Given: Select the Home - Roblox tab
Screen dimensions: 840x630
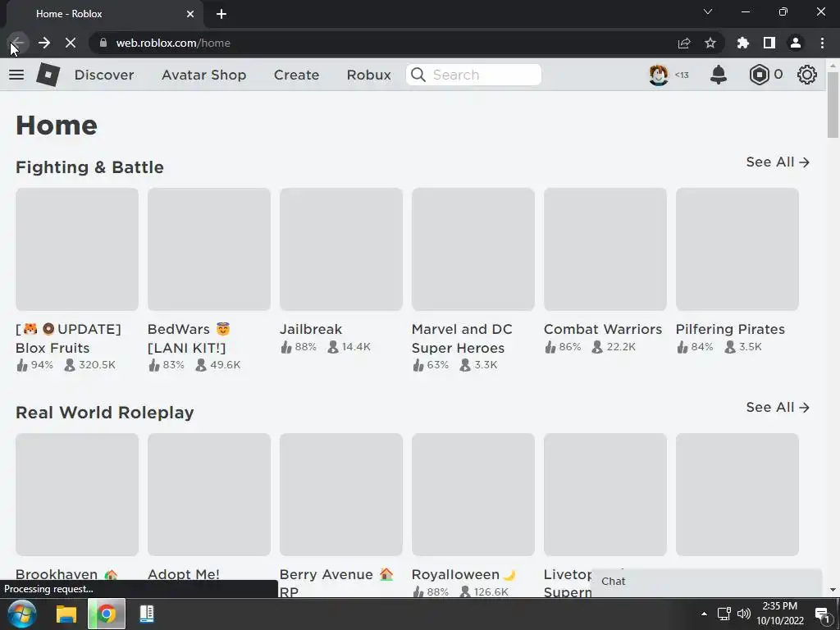Looking at the screenshot, I should point(106,14).
